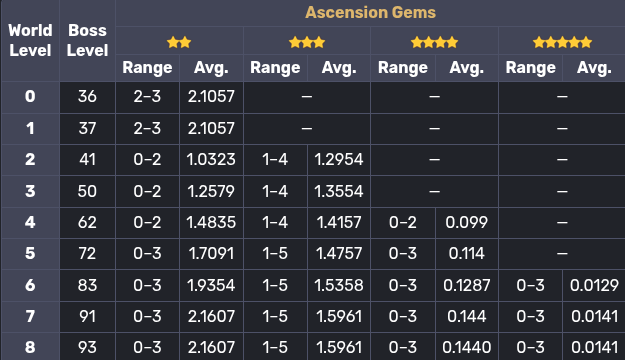Select the Ascension Gems header
625x360 pixels.
(370, 13)
